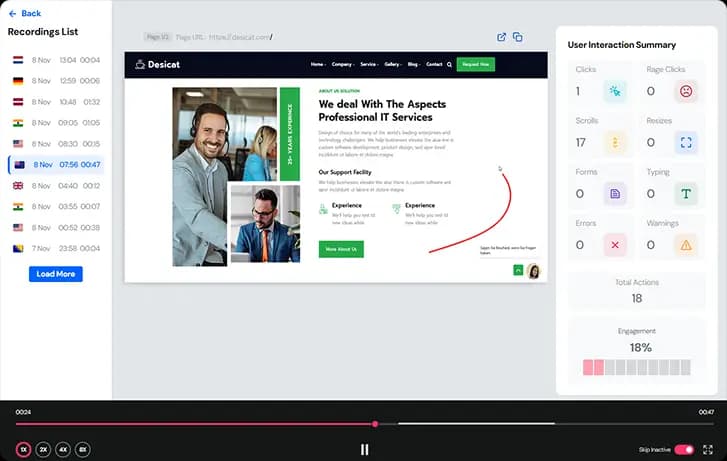Screen dimensions: 727x461
Task: Click the Scrolls icon
Action: 615,142
